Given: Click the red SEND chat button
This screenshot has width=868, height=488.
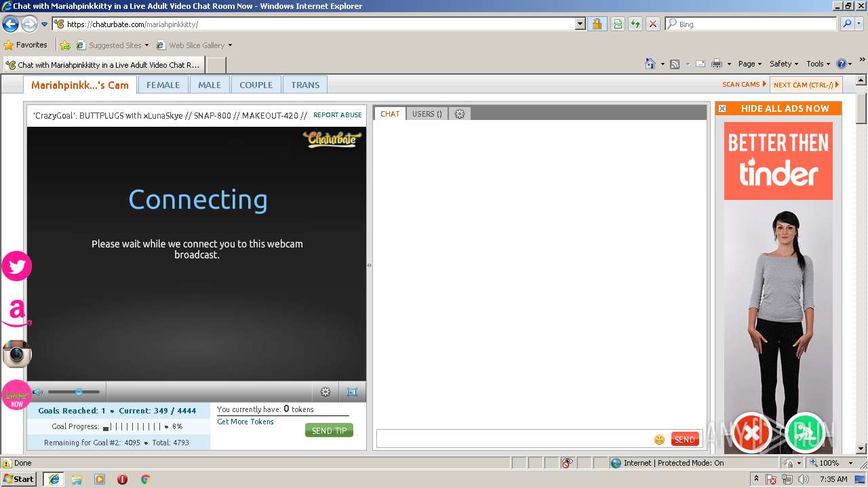Looking at the screenshot, I should click(685, 439).
